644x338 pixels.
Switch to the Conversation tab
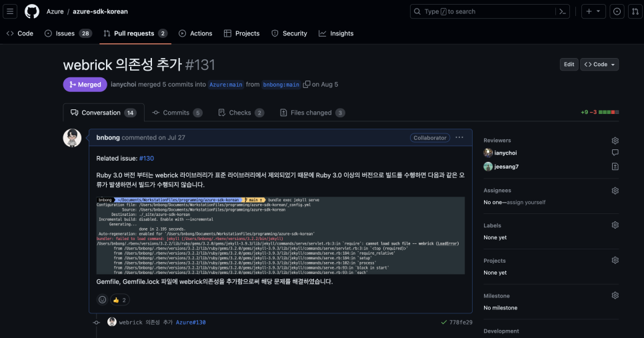tap(103, 113)
